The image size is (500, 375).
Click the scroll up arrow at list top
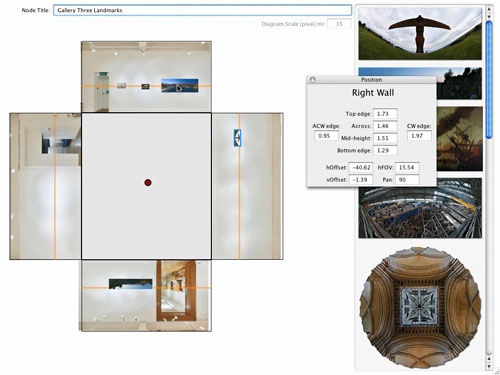(489, 9)
